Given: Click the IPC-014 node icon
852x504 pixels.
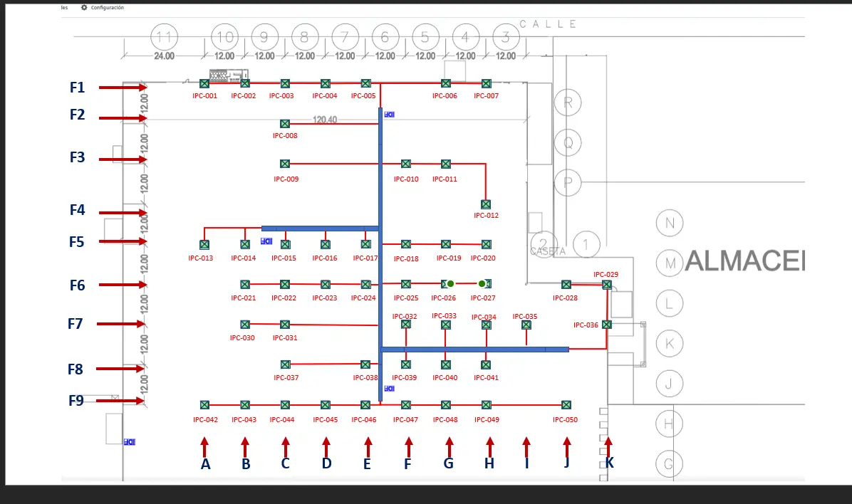Looking at the screenshot, I should (245, 244).
